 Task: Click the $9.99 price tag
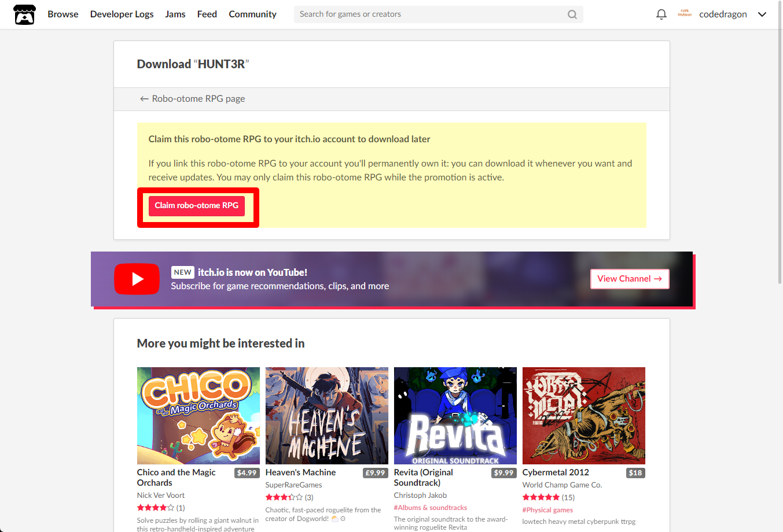pos(503,473)
